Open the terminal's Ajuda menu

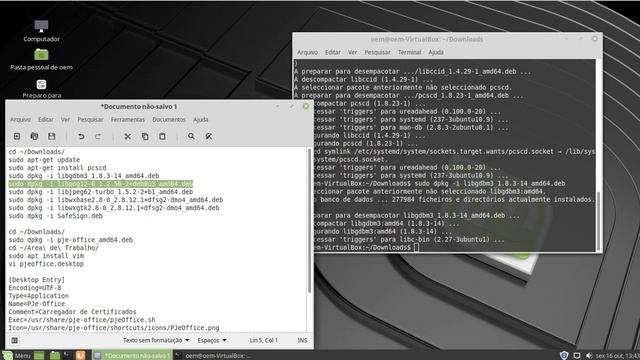click(x=436, y=52)
